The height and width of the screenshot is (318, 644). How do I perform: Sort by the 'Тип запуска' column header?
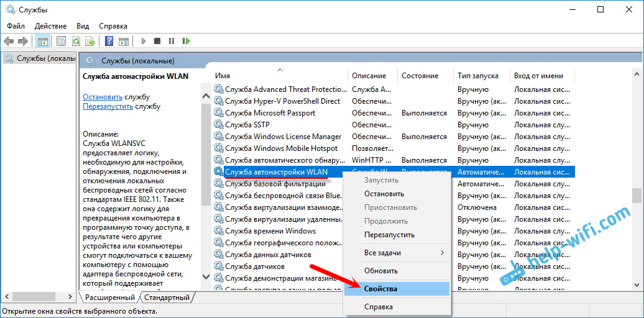477,76
